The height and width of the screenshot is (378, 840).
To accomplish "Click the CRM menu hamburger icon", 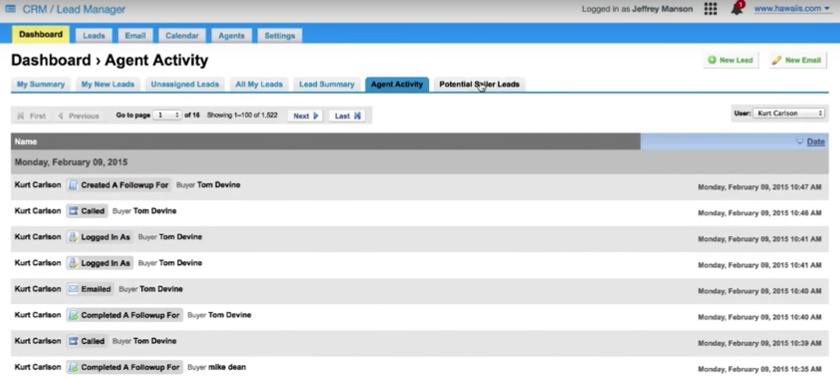I will tap(10, 9).
